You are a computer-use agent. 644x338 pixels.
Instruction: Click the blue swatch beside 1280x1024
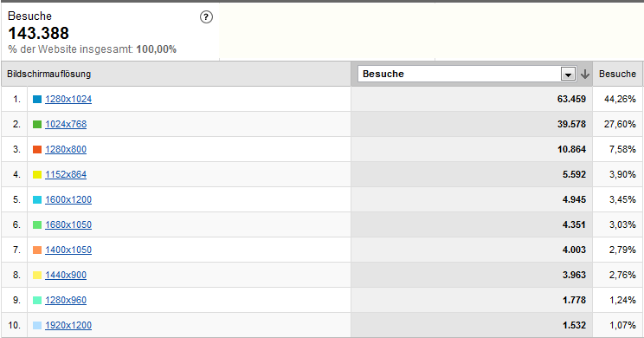(x=37, y=99)
